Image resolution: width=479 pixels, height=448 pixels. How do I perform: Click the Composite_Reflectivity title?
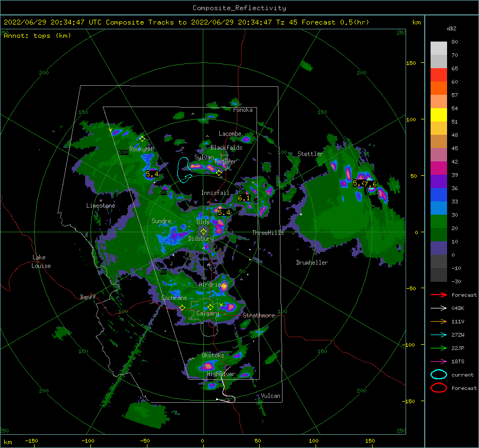(x=240, y=8)
